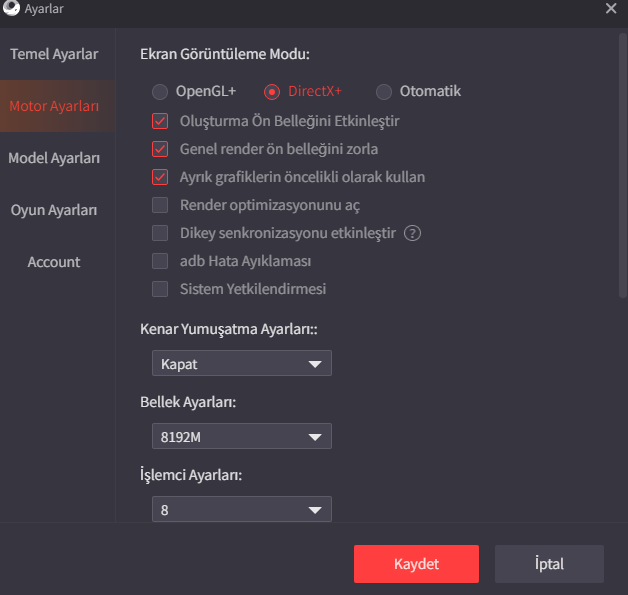628x595 pixels.
Task: Click the Ekran Görüntüleme Modu heading
Action: click(225, 54)
